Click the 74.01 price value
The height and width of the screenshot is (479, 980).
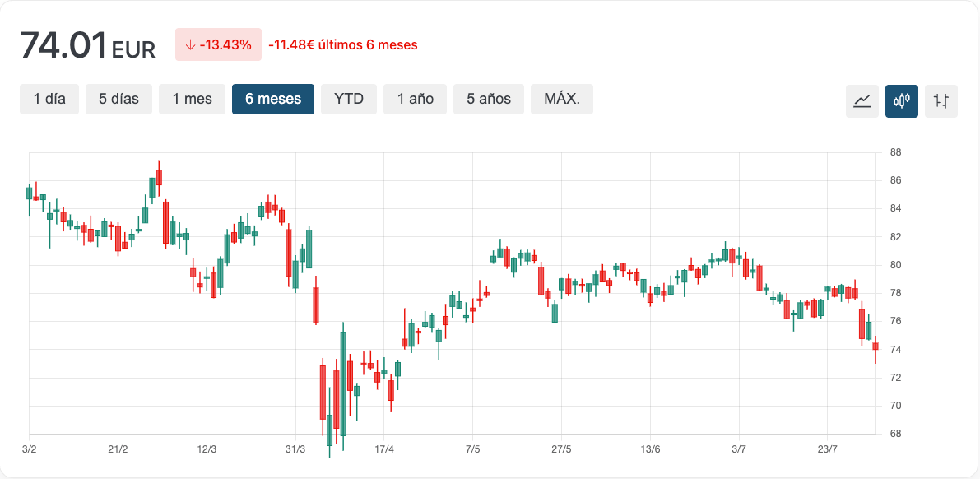point(63,45)
